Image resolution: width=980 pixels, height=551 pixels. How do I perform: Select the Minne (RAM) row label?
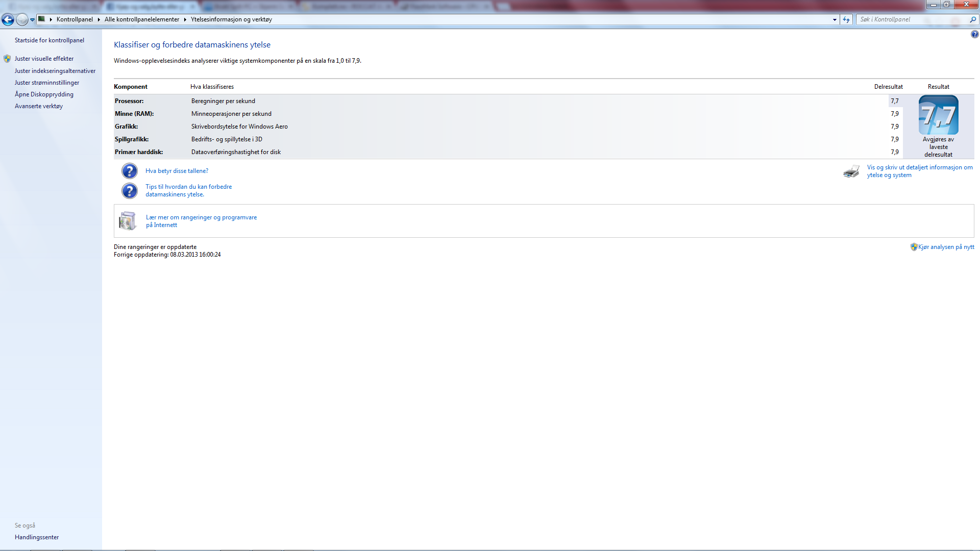[x=134, y=114]
